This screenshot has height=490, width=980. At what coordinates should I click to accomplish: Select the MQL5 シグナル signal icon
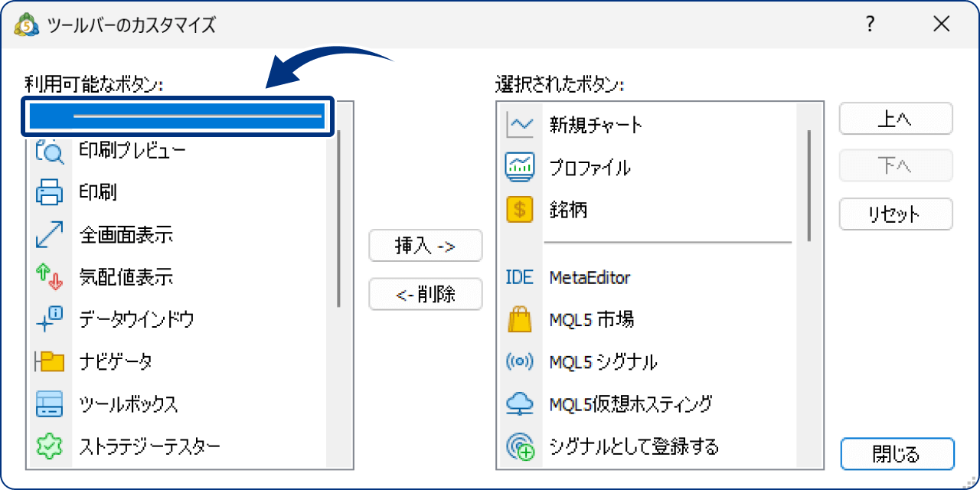click(x=518, y=361)
